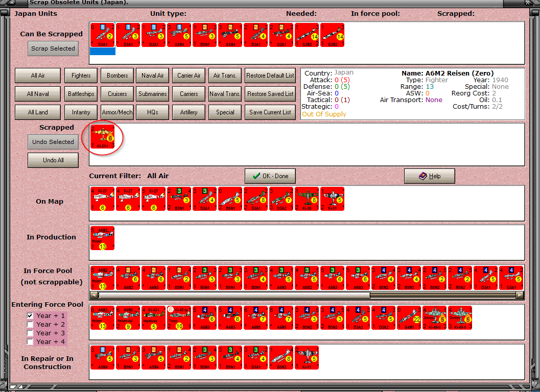Filter by Naval Air

(x=153, y=76)
